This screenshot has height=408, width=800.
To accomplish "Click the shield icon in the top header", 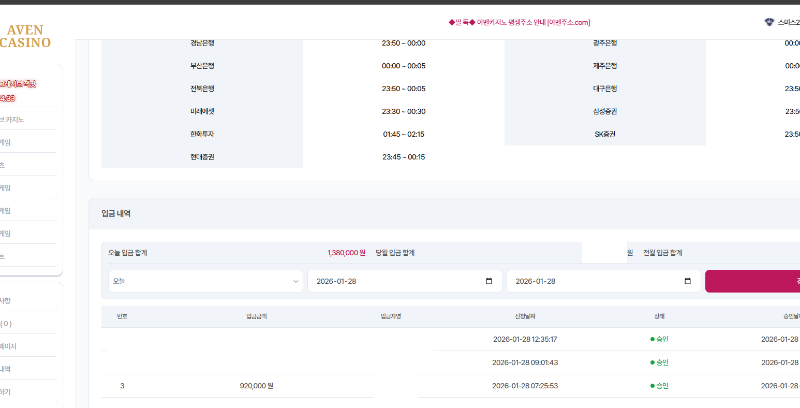I will pyautogui.click(x=768, y=22).
